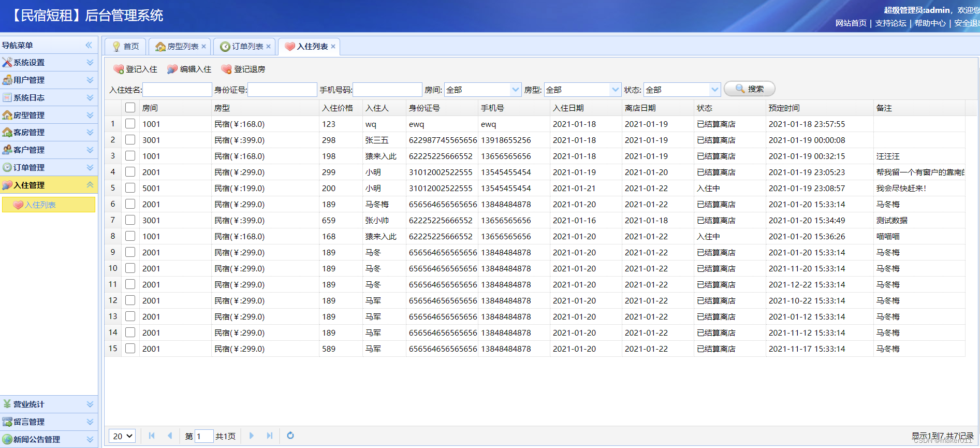Expand the 系统设置 menu chevron
The image size is (980, 448).
click(x=90, y=62)
